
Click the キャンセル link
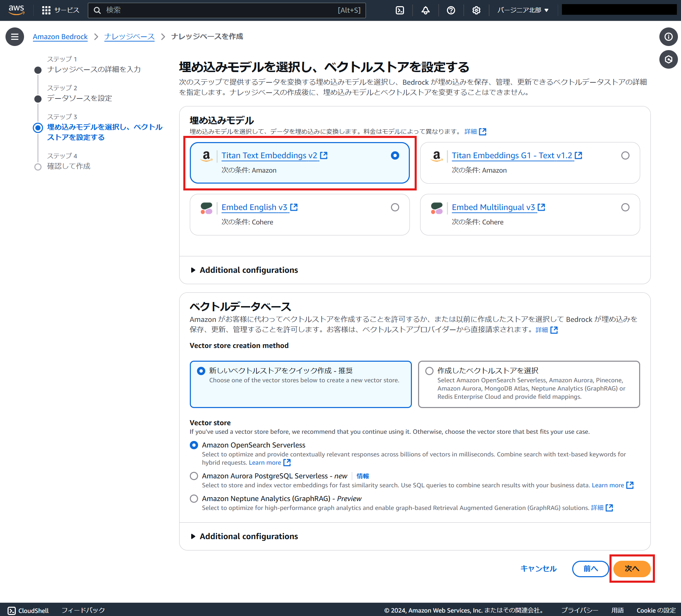(538, 569)
